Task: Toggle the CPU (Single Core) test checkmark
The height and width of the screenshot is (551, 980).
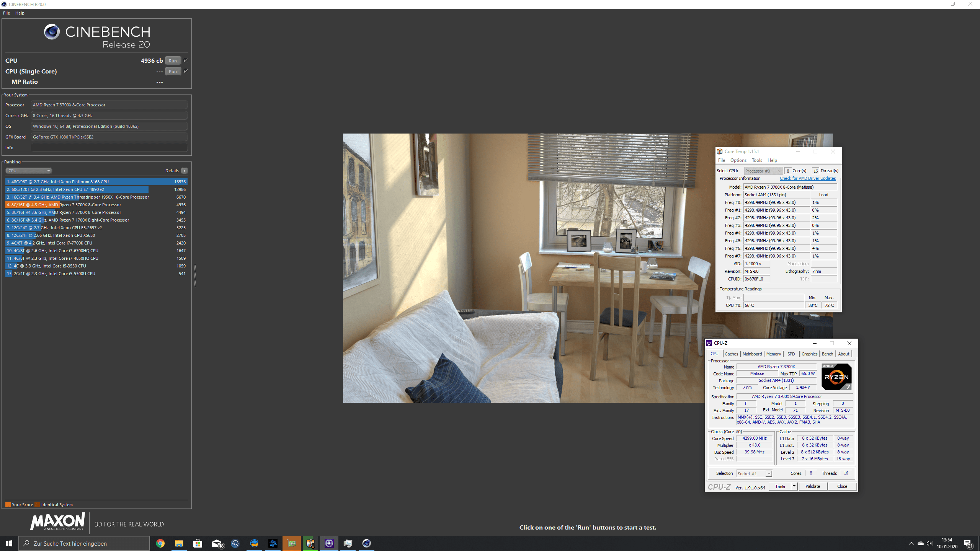Action: pyautogui.click(x=186, y=71)
